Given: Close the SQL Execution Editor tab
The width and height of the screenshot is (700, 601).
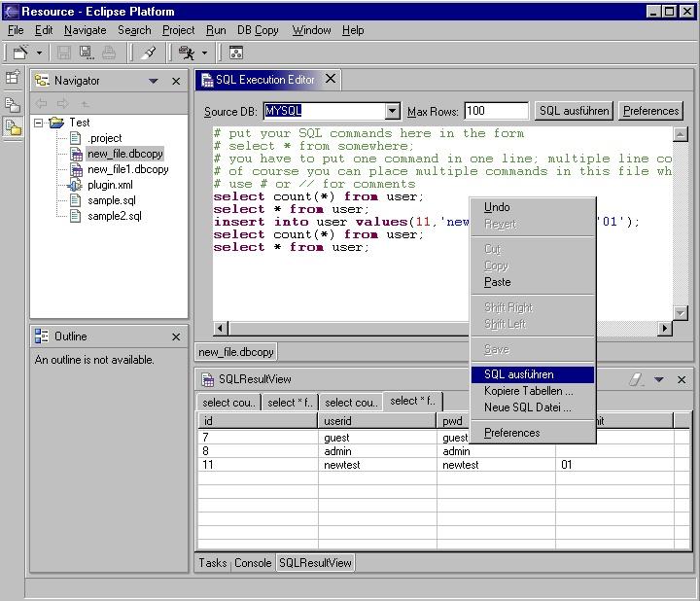Looking at the screenshot, I should pos(331,79).
